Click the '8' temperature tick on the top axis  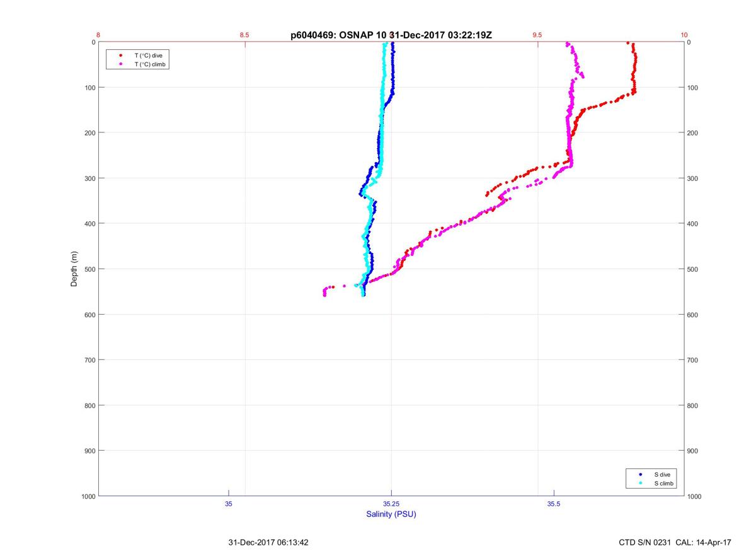coord(98,35)
